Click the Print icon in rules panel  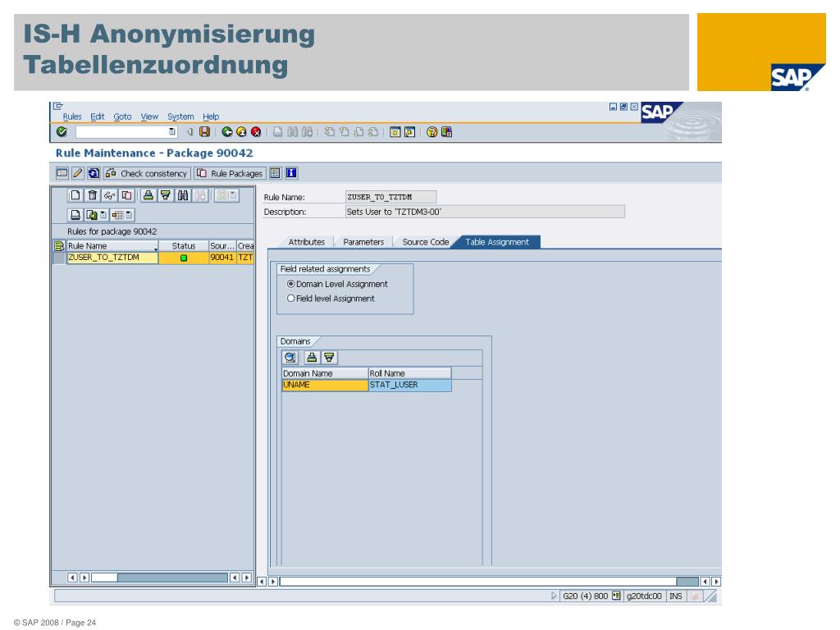coord(75,215)
